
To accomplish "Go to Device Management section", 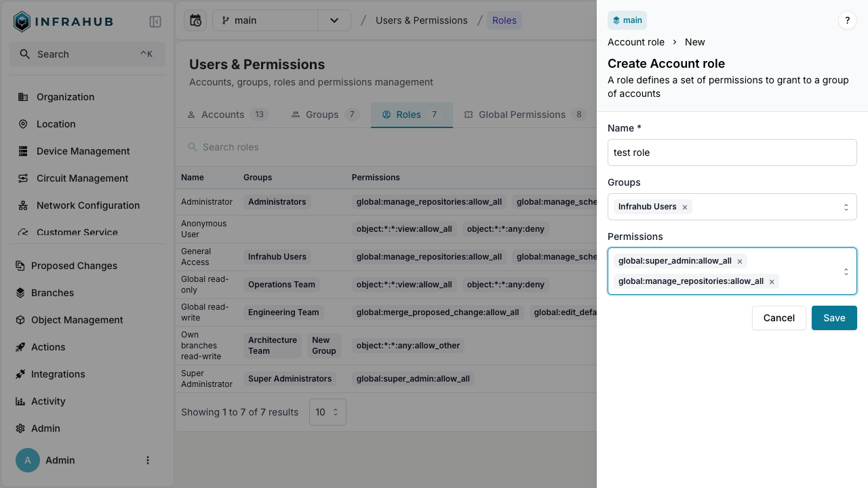I will tap(83, 151).
